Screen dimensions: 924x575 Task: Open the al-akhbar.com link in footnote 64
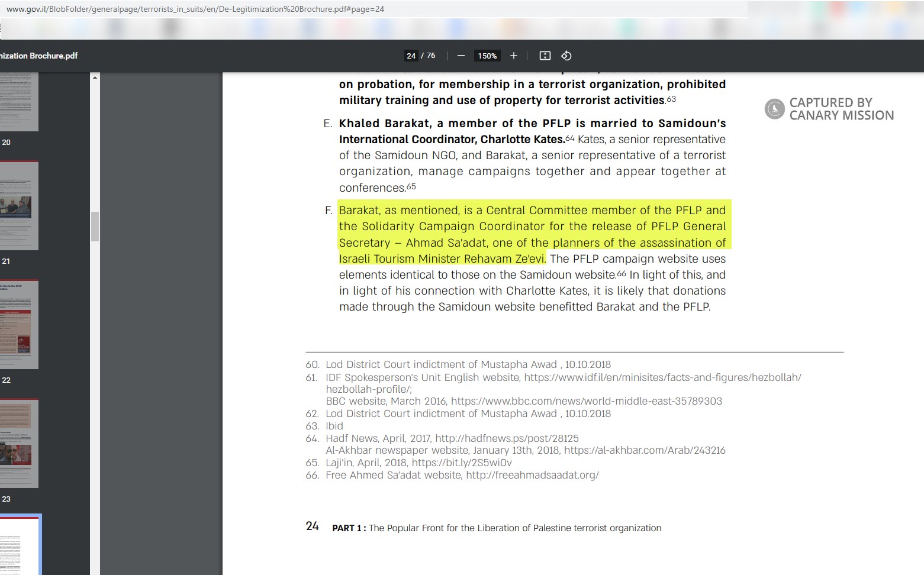[645, 450]
